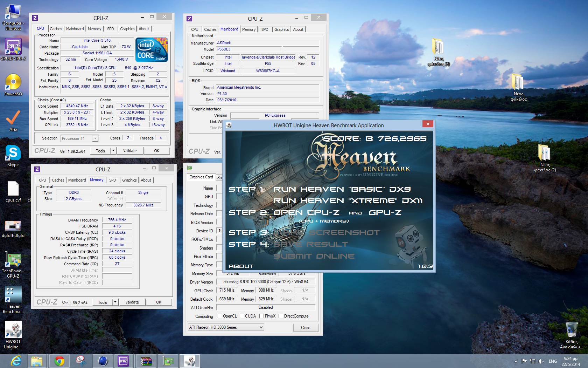Select the Νέος φάκελος (3) folder
Image resolution: width=588 pixels, height=368 pixels.
[438, 52]
